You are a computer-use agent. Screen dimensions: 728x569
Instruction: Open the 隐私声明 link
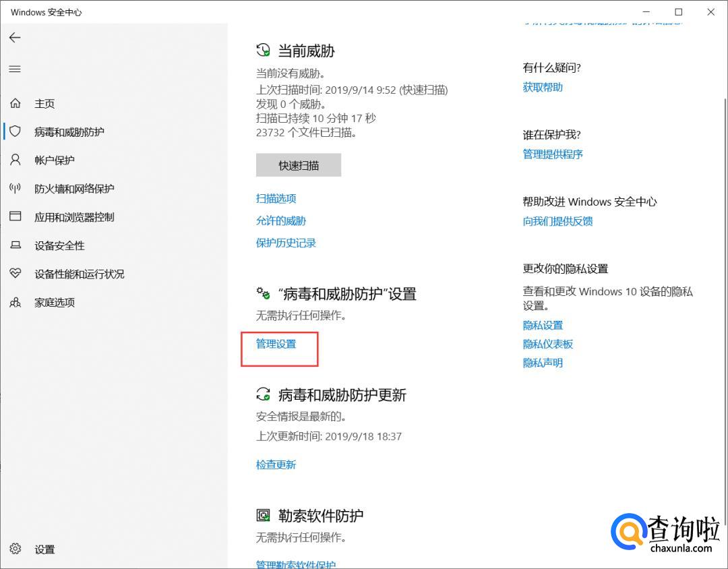543,363
